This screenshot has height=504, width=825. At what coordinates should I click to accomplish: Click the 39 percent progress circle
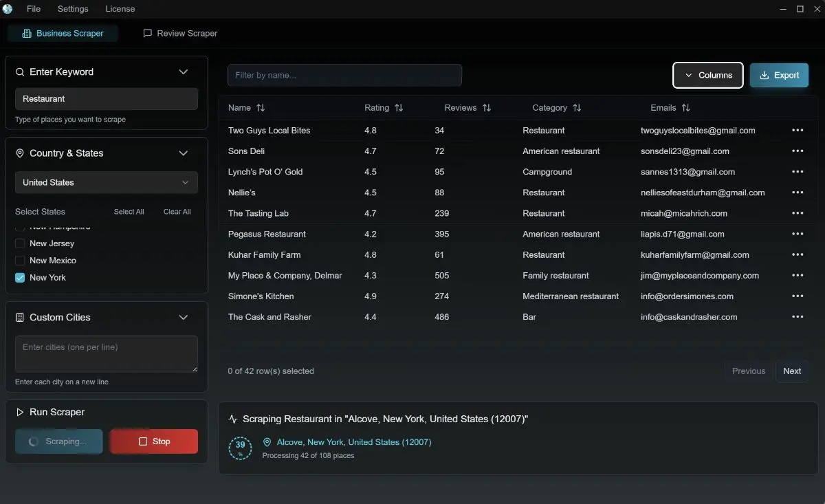(x=240, y=448)
